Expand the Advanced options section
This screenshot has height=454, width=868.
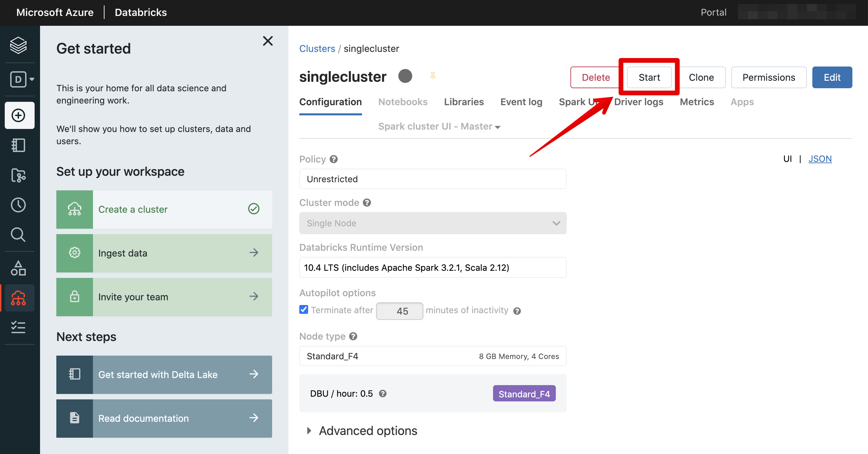click(361, 431)
